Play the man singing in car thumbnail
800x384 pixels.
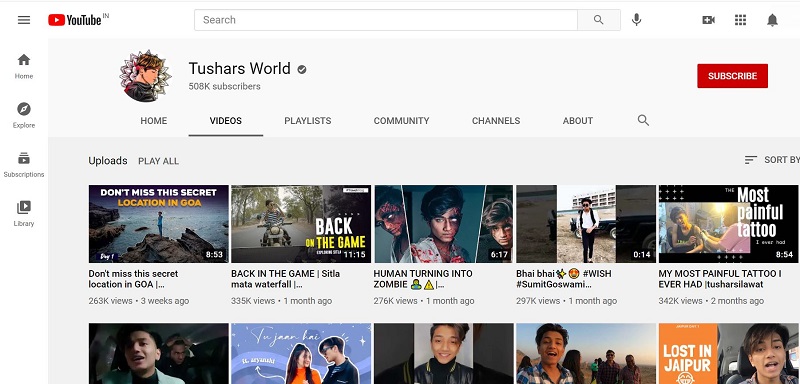coord(159,353)
